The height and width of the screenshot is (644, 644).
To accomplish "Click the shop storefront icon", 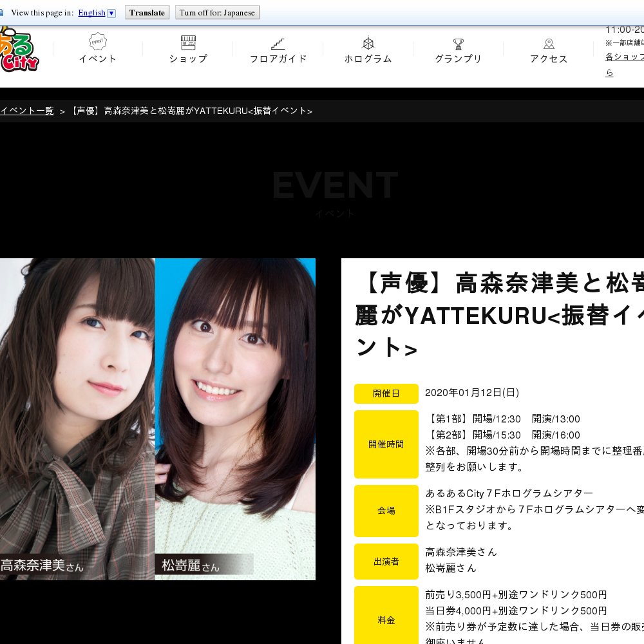I will [x=188, y=43].
